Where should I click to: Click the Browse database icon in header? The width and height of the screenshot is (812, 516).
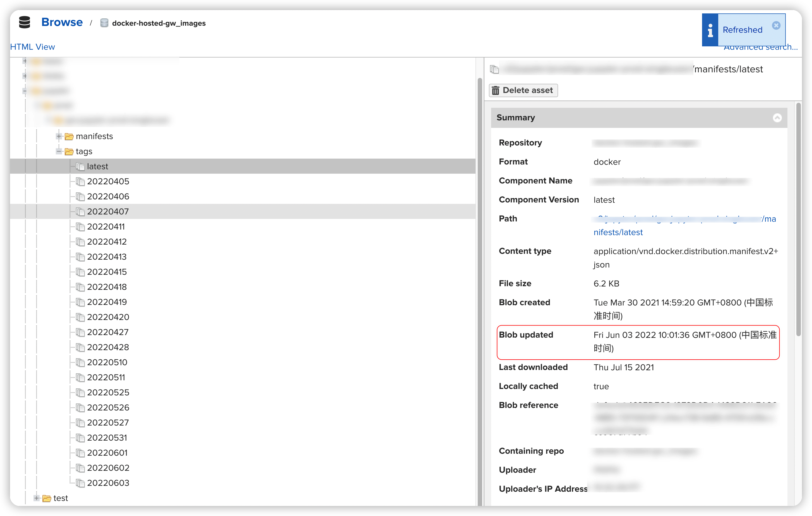tap(24, 22)
